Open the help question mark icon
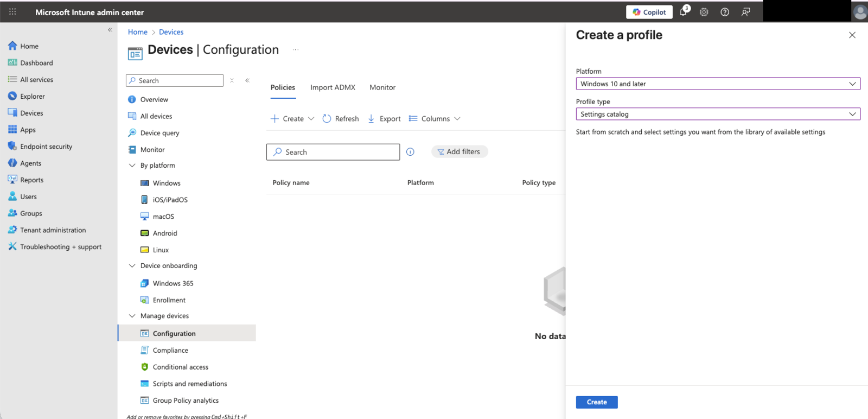This screenshot has width=868, height=419. (x=725, y=12)
